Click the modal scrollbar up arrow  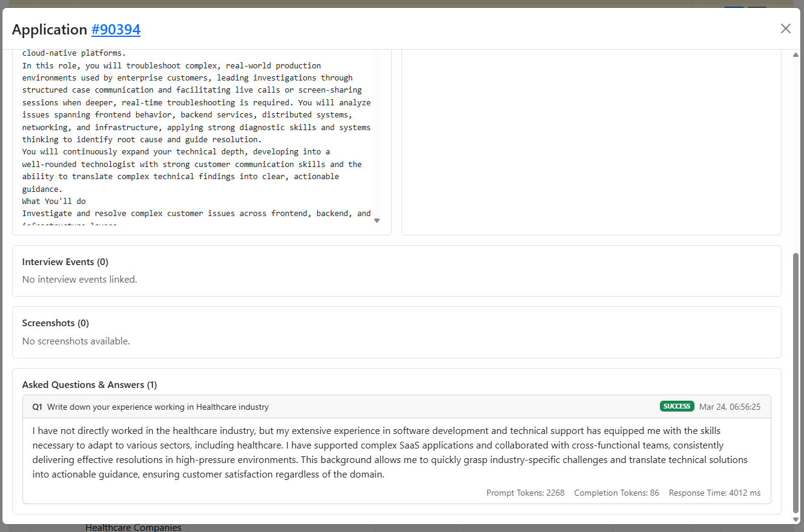[x=796, y=55]
